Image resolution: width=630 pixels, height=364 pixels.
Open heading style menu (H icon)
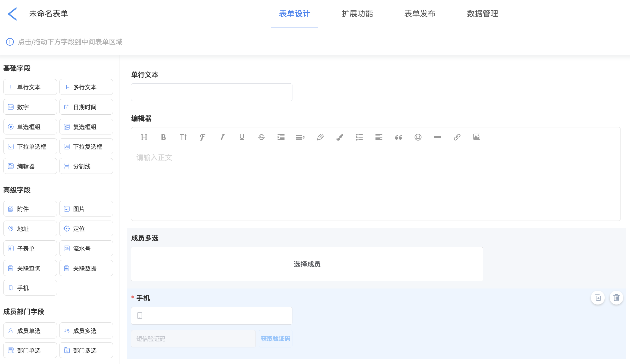pyautogui.click(x=144, y=137)
